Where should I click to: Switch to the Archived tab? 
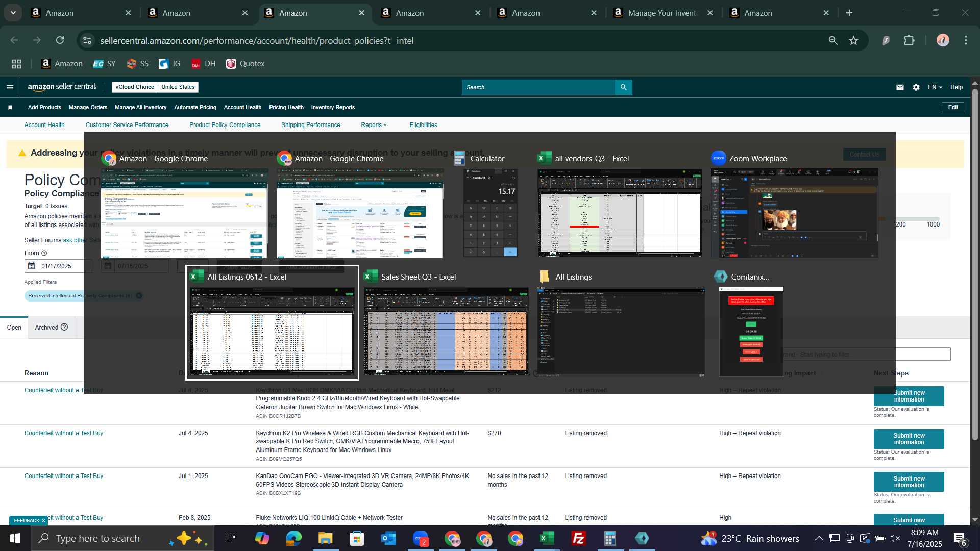(x=51, y=327)
